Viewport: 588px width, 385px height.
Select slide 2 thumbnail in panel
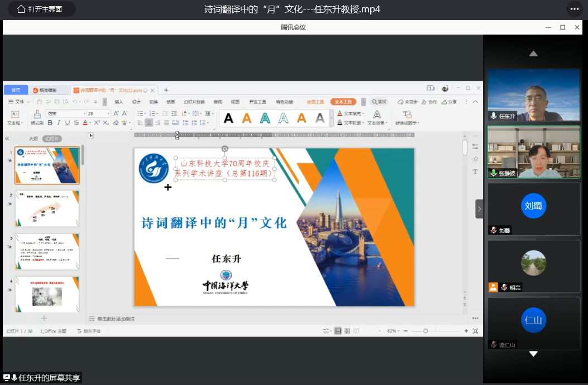click(x=47, y=208)
